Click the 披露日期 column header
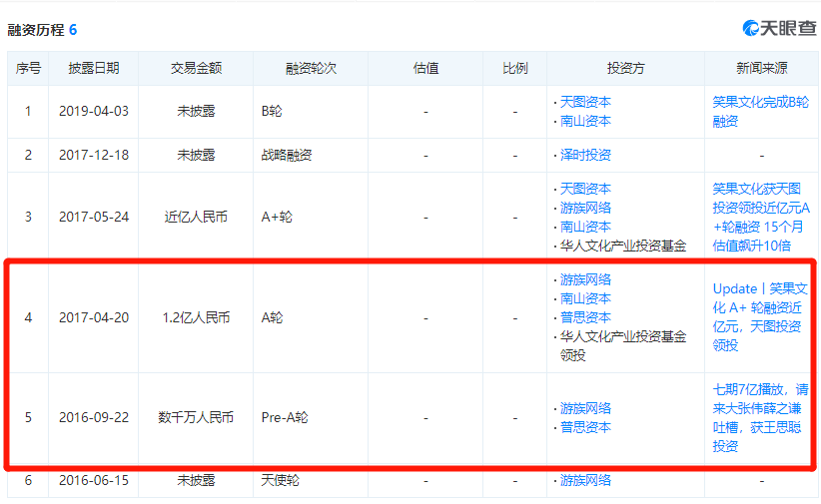 click(93, 68)
